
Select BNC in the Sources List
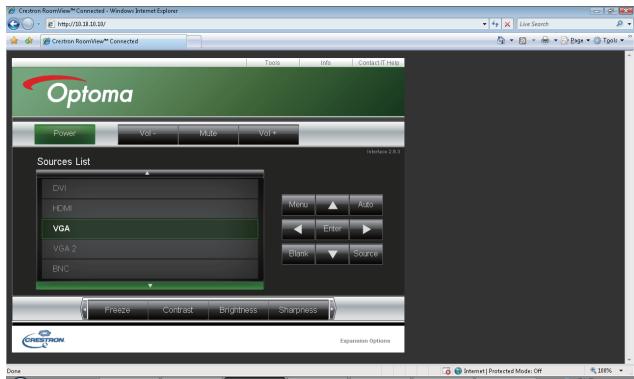[150, 269]
